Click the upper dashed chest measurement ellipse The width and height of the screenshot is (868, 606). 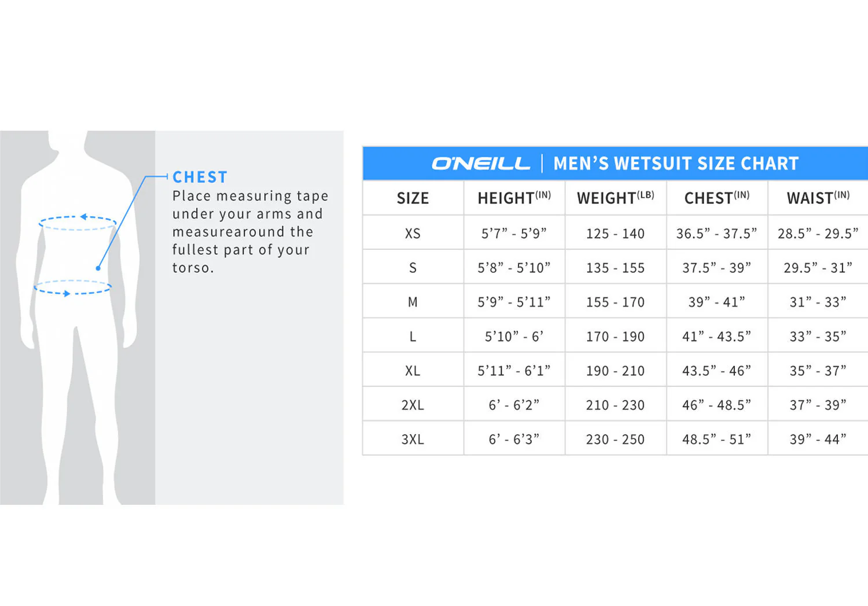coord(78,223)
